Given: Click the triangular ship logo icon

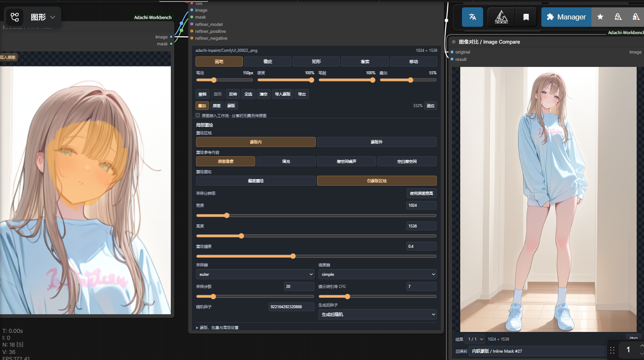Looking at the screenshot, I should tap(501, 17).
